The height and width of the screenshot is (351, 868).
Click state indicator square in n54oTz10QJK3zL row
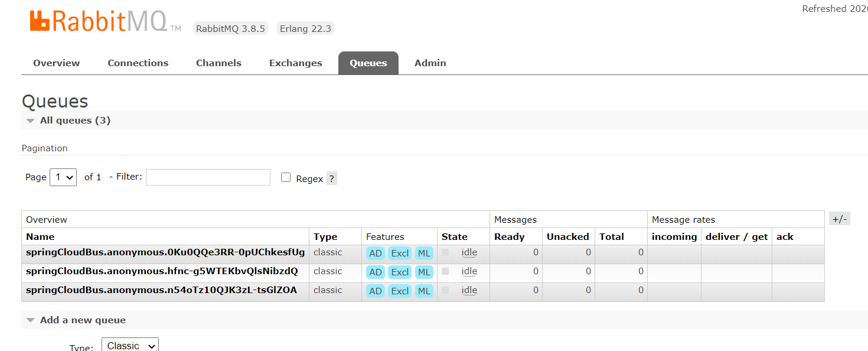(x=445, y=290)
